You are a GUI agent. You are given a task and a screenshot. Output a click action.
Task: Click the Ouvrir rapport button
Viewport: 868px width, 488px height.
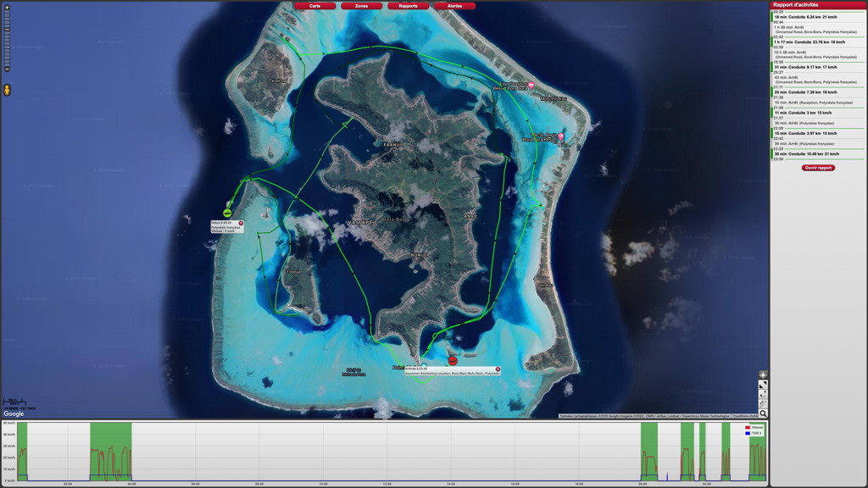click(x=818, y=168)
